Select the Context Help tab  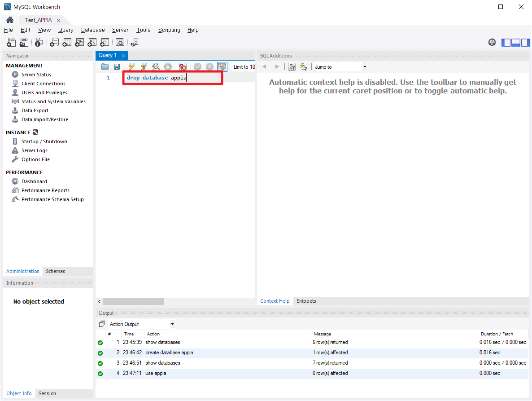click(275, 301)
